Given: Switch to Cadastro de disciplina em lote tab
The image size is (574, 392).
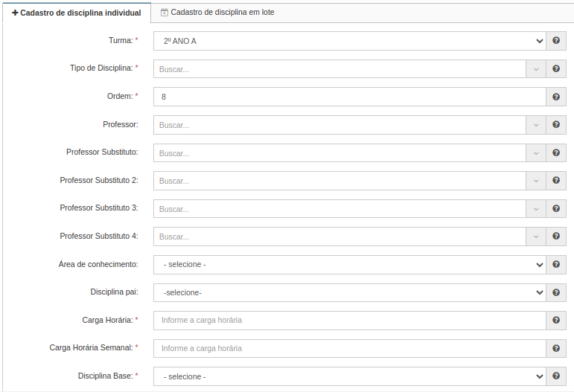Looking at the screenshot, I should click(x=217, y=13).
